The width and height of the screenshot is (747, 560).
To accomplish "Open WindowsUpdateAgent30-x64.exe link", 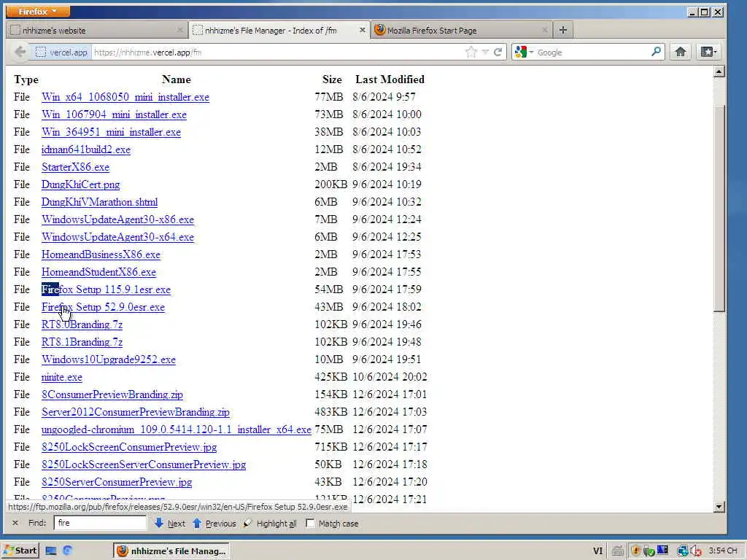I will tap(117, 237).
